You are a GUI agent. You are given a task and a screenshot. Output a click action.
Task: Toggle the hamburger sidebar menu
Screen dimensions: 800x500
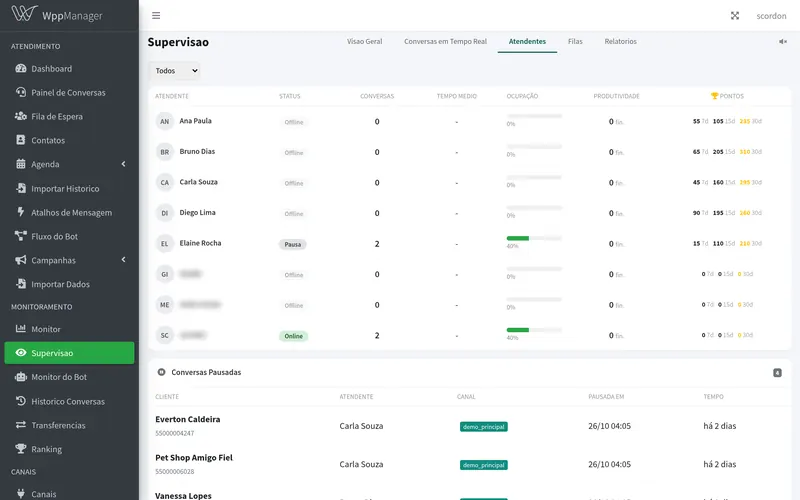tap(156, 16)
